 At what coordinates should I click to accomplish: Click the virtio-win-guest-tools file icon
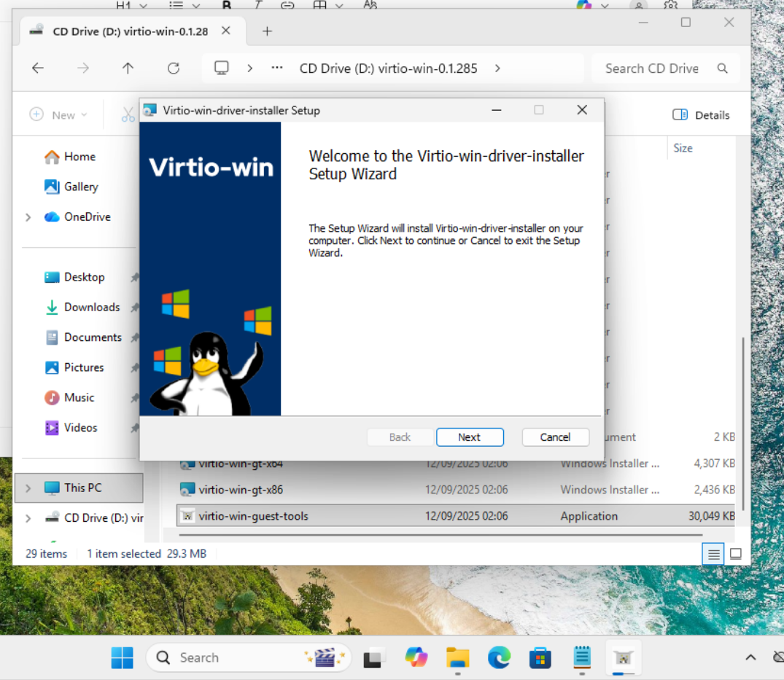[187, 515]
